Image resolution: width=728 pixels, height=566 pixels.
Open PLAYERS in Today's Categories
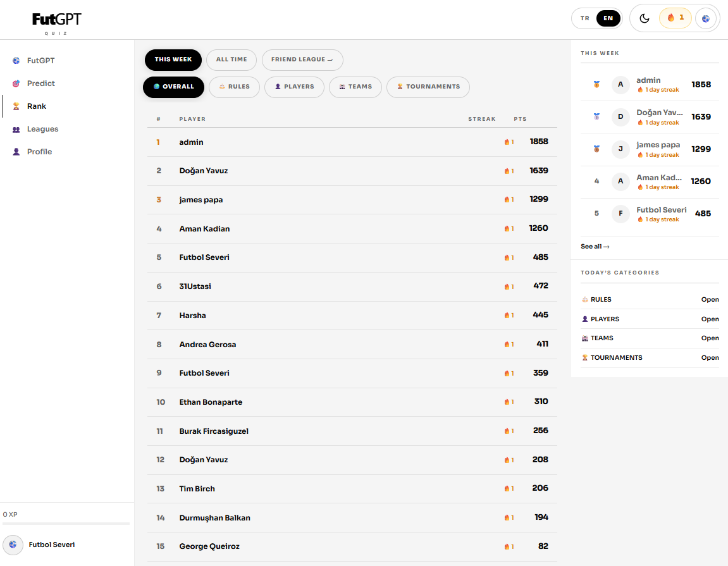[x=650, y=319]
